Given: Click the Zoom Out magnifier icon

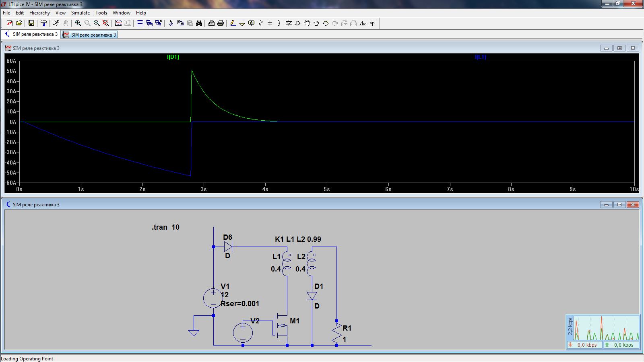Looking at the screenshot, I should [x=97, y=23].
